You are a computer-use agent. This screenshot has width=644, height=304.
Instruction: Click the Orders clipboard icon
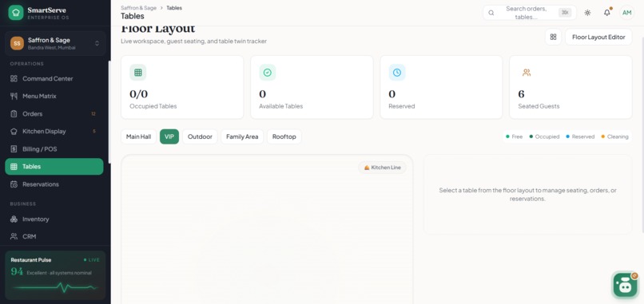(x=14, y=113)
